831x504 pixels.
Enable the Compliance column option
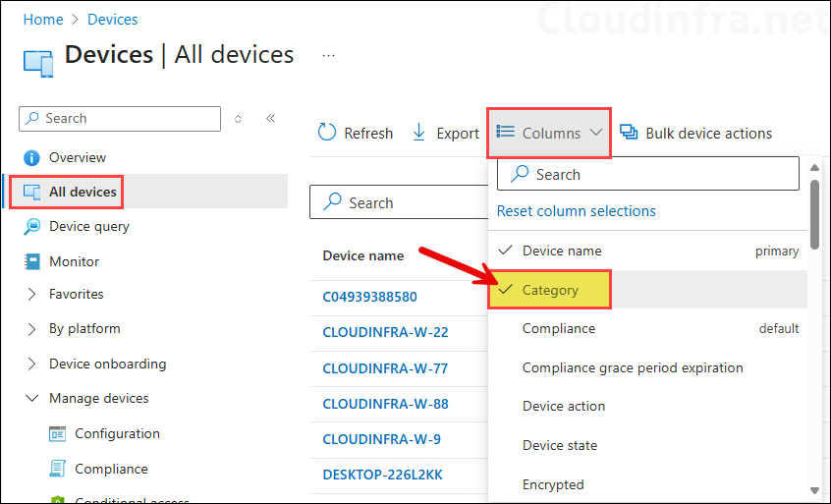click(x=558, y=329)
